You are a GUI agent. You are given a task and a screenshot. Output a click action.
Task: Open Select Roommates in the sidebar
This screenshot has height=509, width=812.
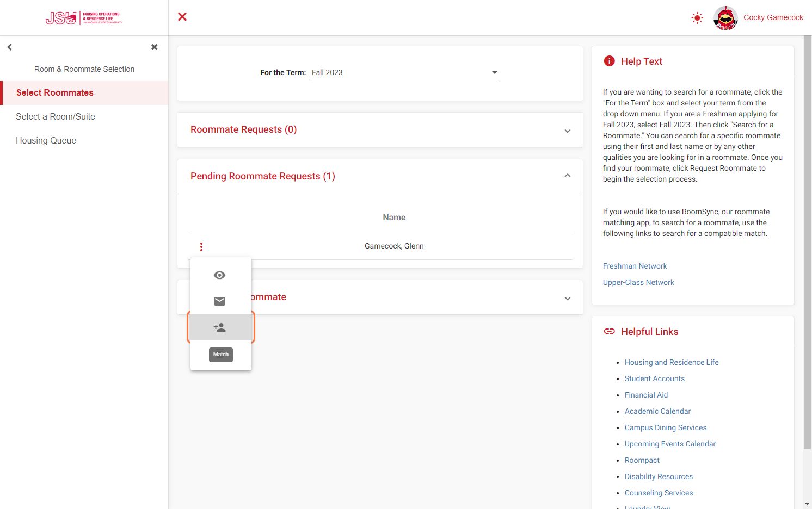coord(84,93)
